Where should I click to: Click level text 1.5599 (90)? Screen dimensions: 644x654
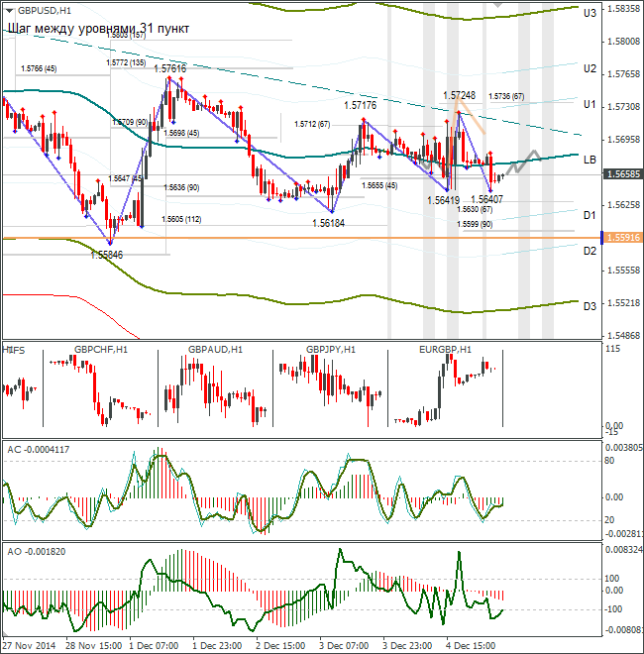click(x=475, y=224)
